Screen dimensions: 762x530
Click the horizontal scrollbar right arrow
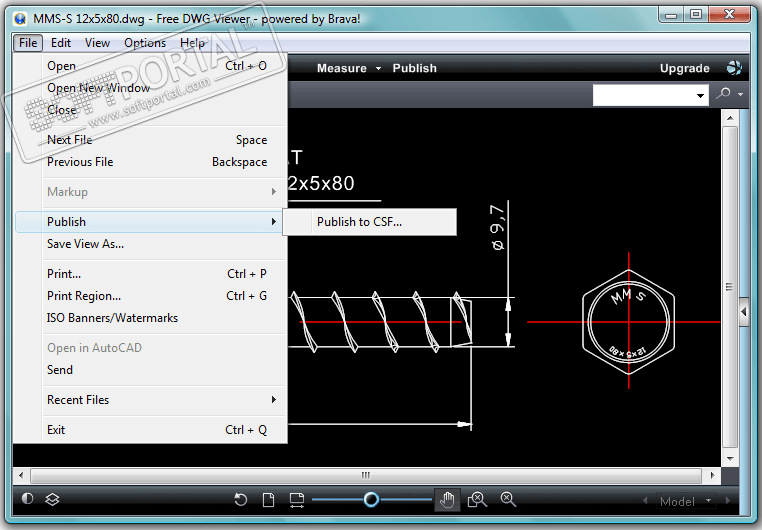[x=712, y=475]
